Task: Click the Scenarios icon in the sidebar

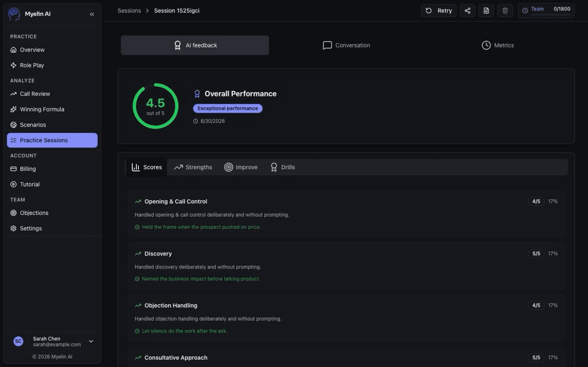Action: coord(13,125)
